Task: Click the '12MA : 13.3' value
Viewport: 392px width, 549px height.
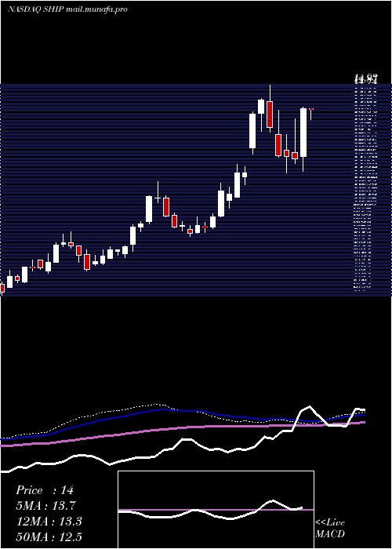Action: tap(49, 522)
